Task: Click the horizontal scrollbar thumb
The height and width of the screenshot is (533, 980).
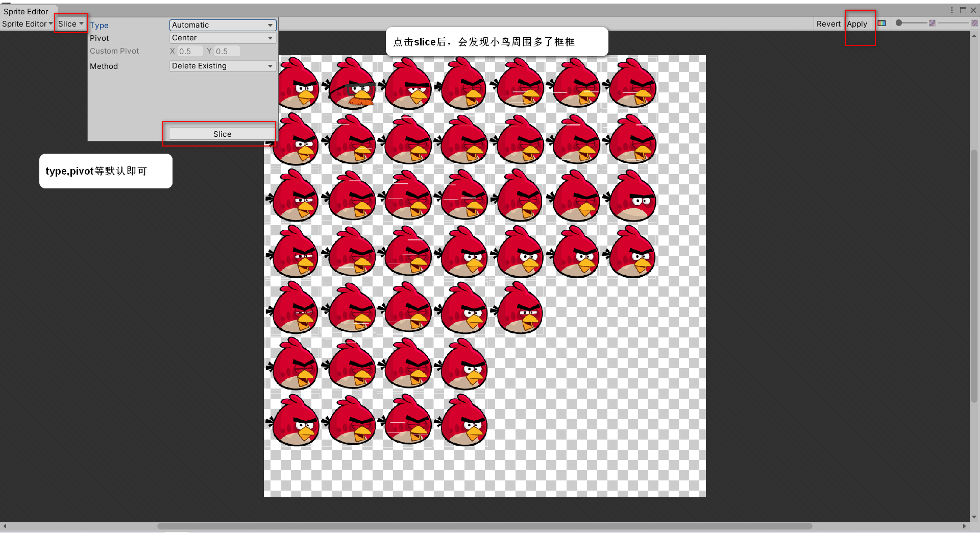Action: pyautogui.click(x=485, y=526)
